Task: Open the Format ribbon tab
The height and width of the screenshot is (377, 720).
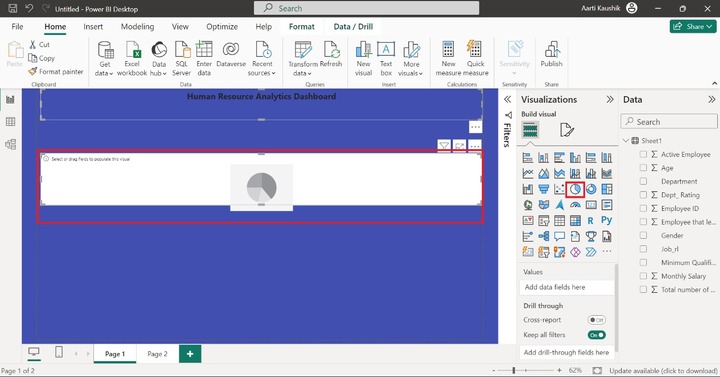Action: (x=302, y=27)
